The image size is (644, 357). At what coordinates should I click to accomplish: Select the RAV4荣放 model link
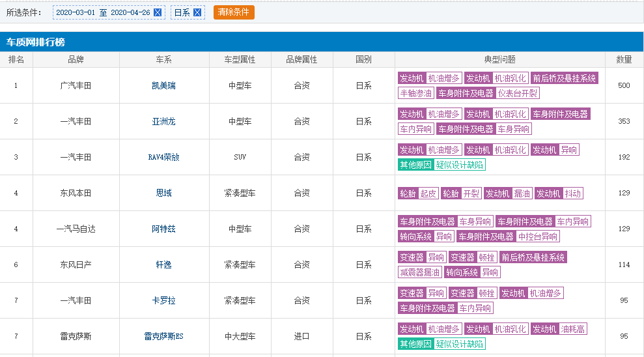tap(163, 157)
